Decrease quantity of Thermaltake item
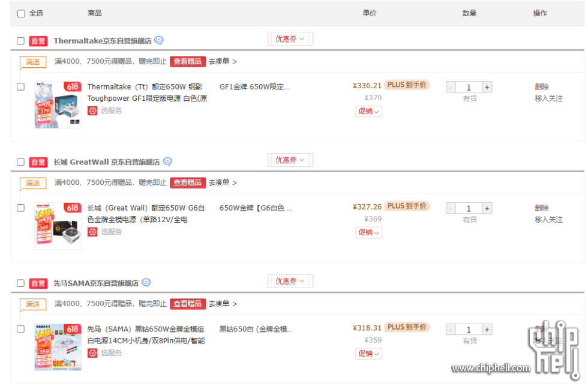 [x=451, y=88]
